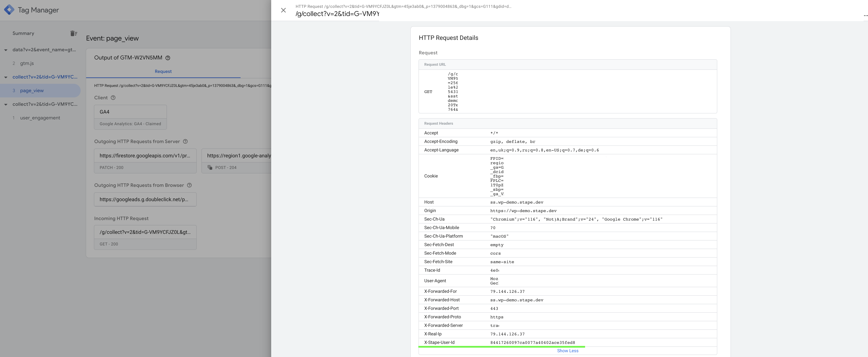Open the collect request row above user_engagement
The image size is (868, 357).
click(45, 104)
